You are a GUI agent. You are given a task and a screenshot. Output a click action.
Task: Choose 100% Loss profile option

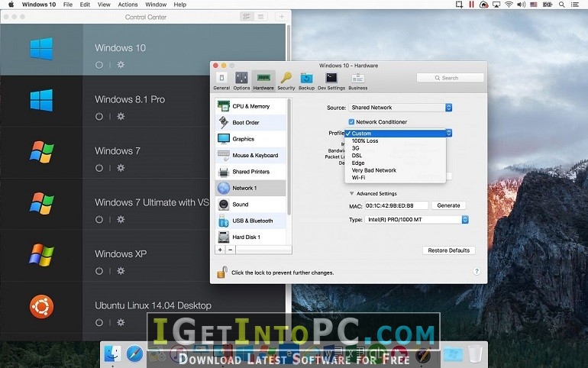point(396,141)
